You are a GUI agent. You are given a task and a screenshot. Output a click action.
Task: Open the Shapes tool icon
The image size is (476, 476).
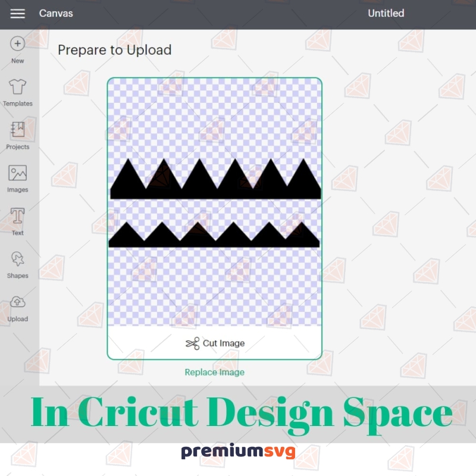(18, 258)
